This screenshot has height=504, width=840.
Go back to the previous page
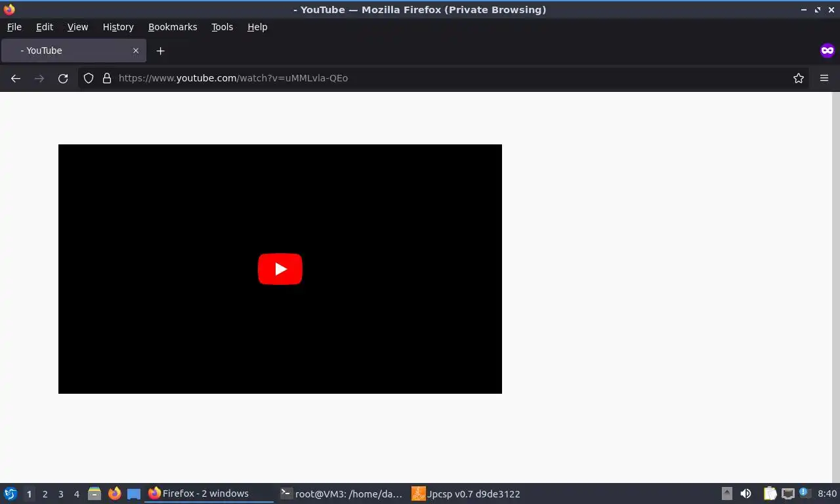(x=16, y=78)
